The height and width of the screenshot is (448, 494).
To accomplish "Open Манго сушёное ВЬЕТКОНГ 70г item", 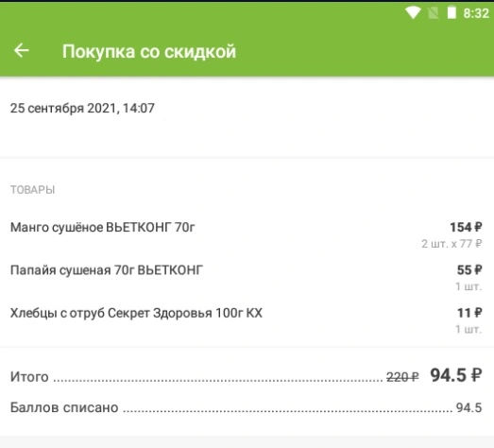I will 103,227.
